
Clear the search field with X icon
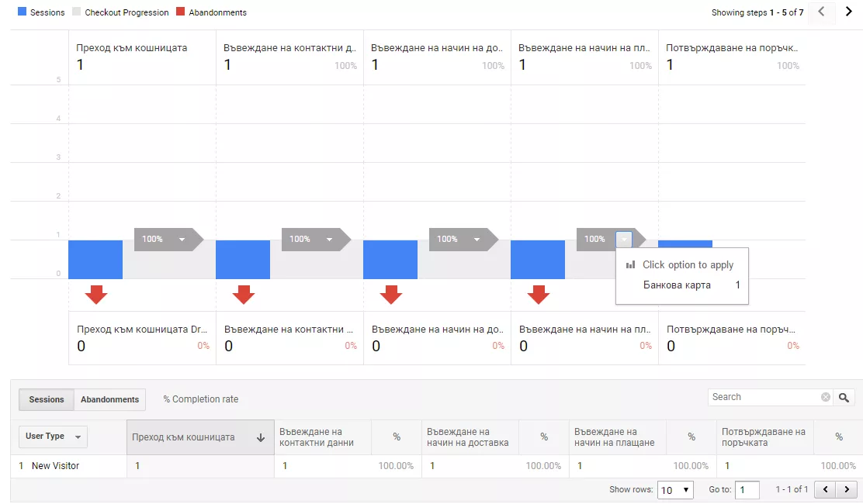point(826,397)
